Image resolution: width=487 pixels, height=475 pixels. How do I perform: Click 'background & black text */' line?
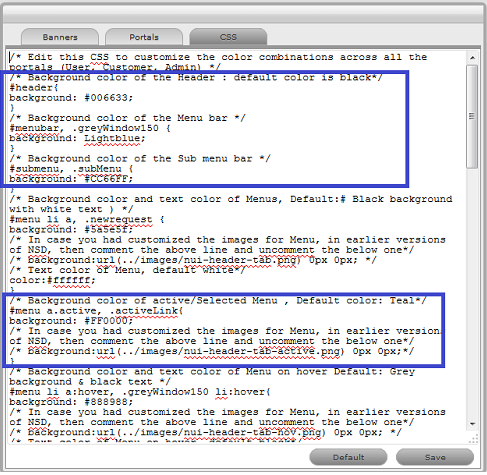pyautogui.click(x=90, y=382)
